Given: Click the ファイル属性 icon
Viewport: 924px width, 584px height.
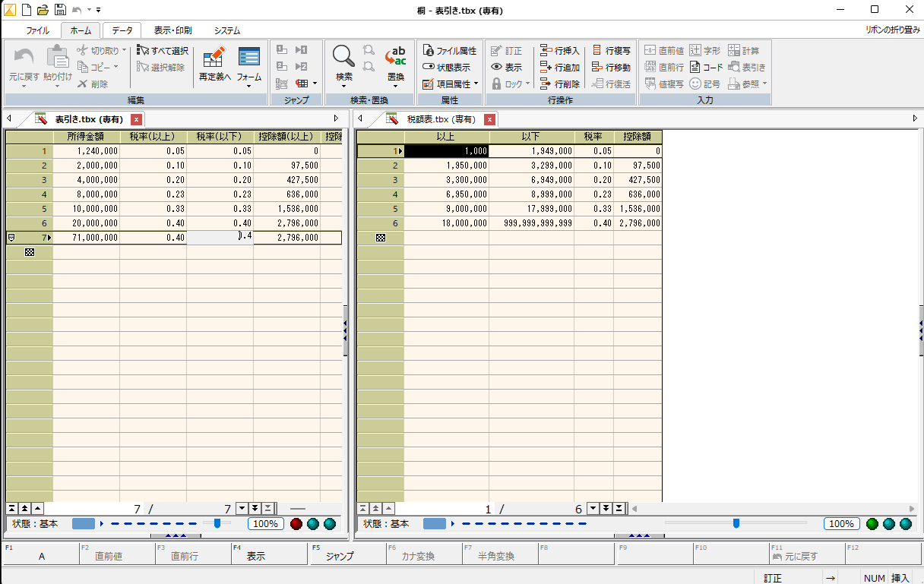Looking at the screenshot, I should pyautogui.click(x=428, y=51).
